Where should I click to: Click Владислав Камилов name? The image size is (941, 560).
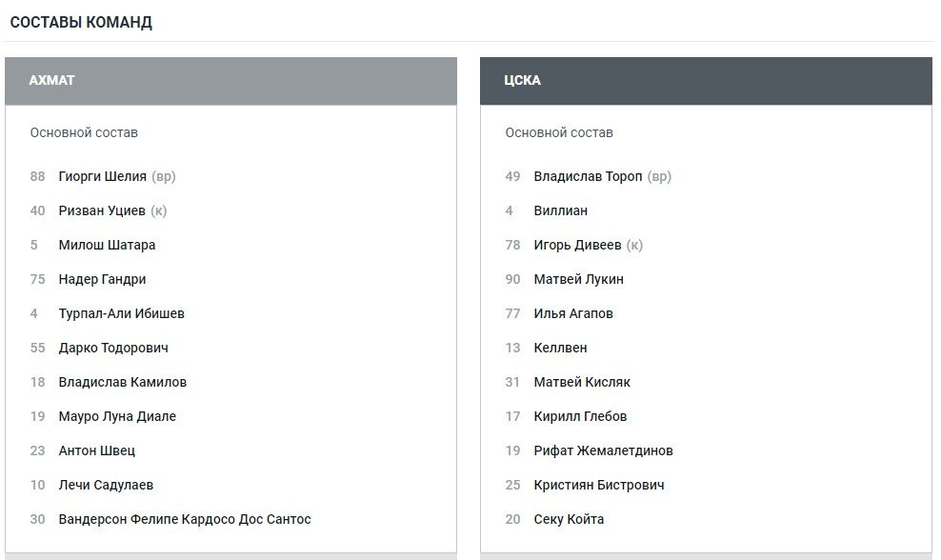point(122,382)
